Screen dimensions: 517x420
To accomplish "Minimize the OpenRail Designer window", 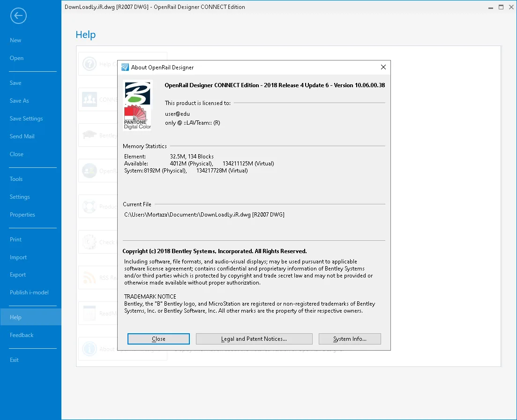I will coord(491,7).
